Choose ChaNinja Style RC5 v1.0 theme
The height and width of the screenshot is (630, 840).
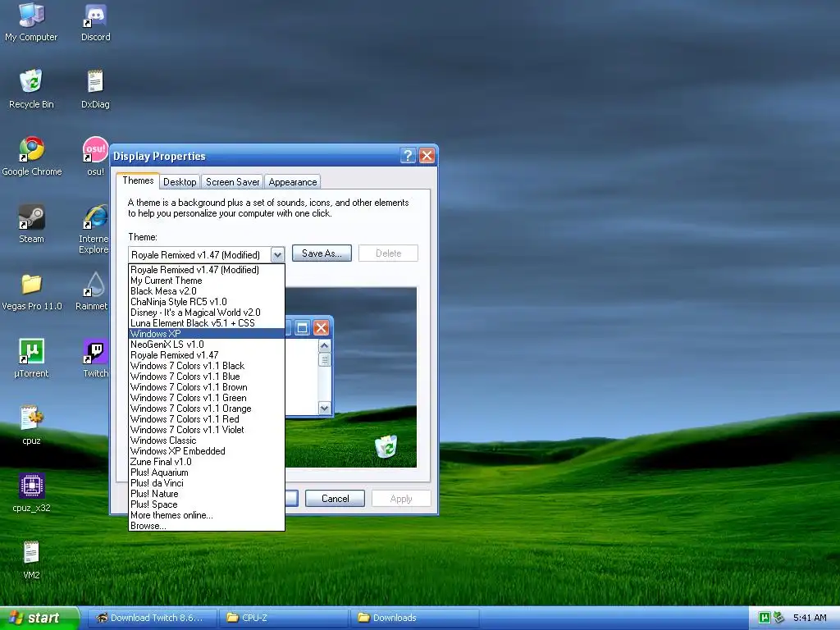[x=206, y=302]
